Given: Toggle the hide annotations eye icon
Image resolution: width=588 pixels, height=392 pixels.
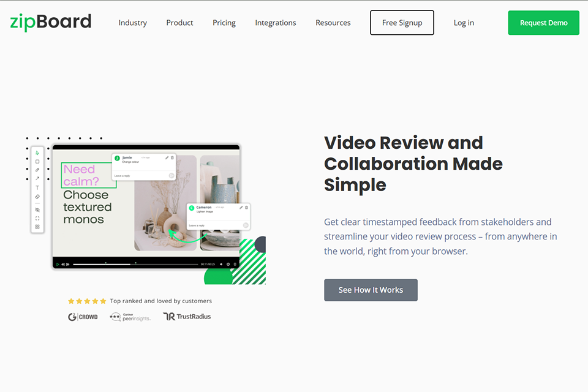Looking at the screenshot, I should point(37,209).
